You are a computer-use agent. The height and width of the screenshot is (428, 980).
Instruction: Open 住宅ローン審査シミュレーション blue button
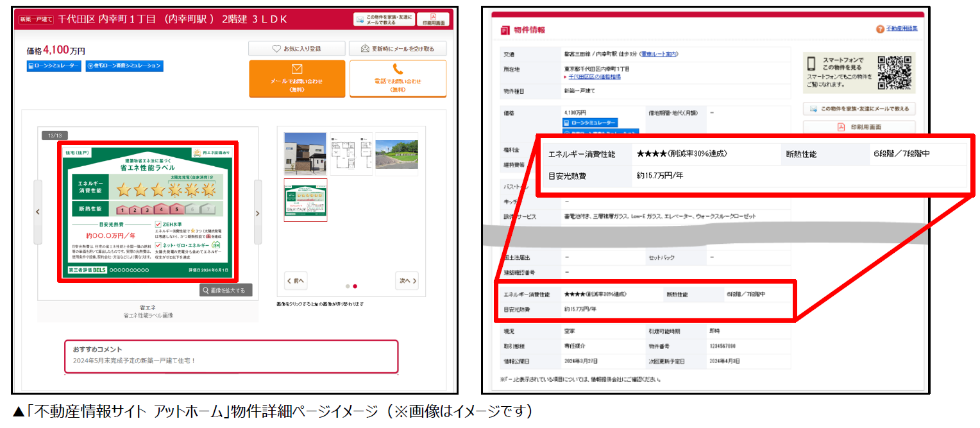pyautogui.click(x=124, y=65)
